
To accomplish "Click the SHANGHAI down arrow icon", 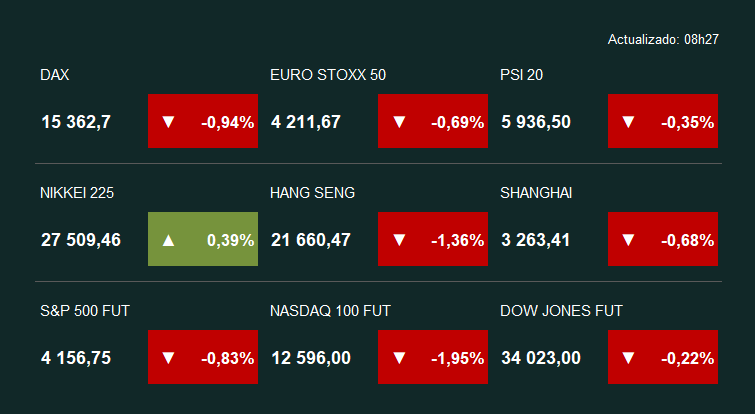I will (628, 240).
